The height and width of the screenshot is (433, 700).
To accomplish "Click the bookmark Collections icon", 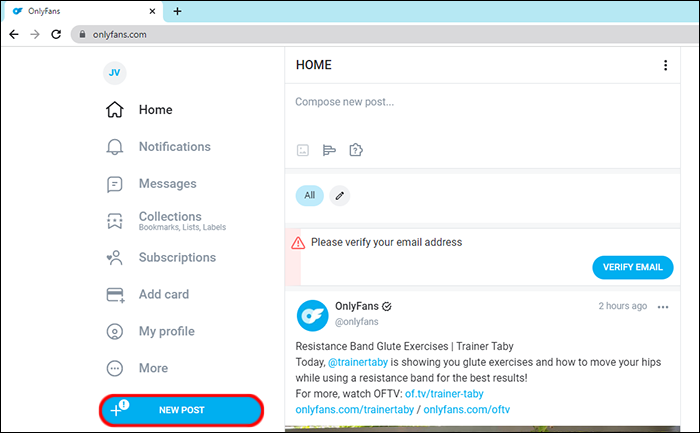I will tap(115, 221).
